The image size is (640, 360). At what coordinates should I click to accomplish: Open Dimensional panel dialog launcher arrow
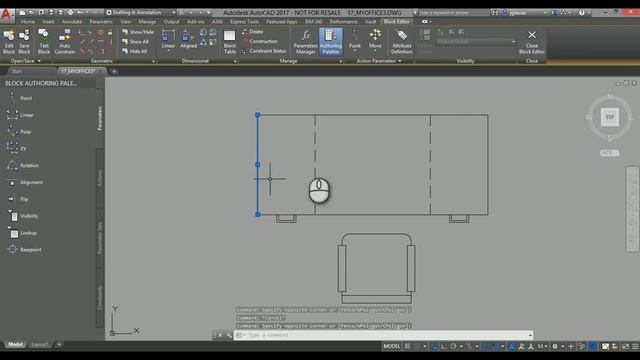pos(235,61)
